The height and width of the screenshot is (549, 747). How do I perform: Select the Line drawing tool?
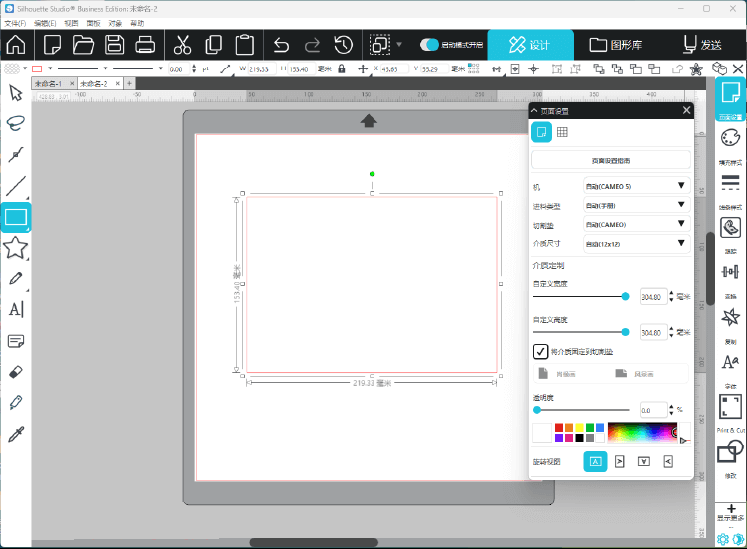(x=16, y=186)
